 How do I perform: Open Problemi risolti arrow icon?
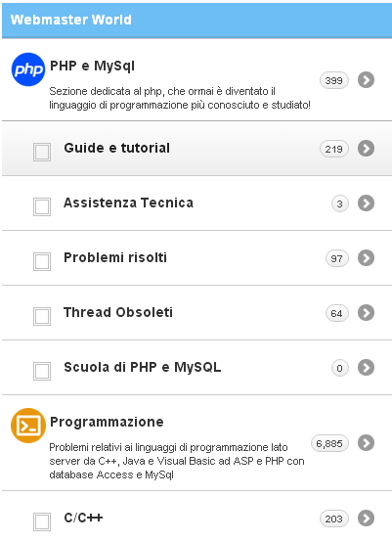367,258
